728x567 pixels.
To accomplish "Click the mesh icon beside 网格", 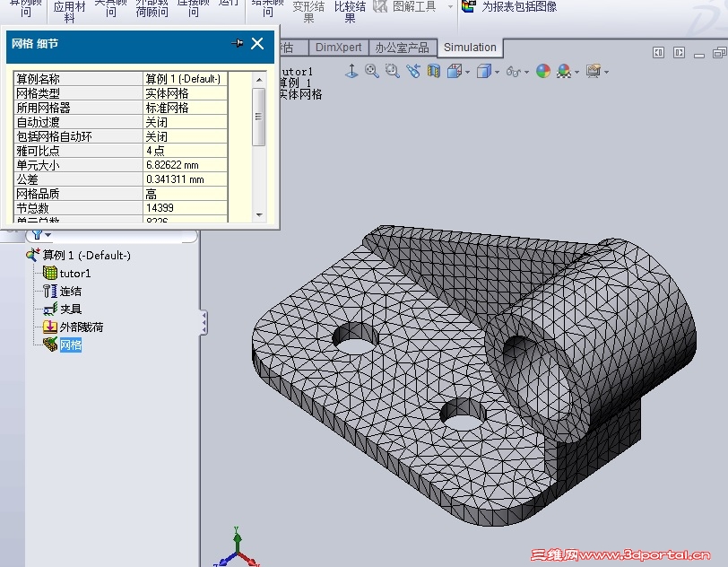I will pyautogui.click(x=49, y=345).
